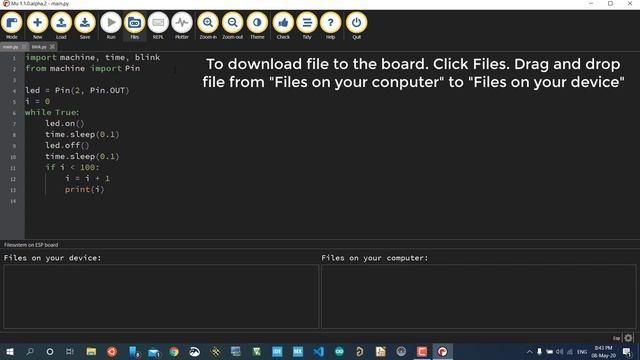
Task: Click inside the Files on your device list
Action: [161, 296]
